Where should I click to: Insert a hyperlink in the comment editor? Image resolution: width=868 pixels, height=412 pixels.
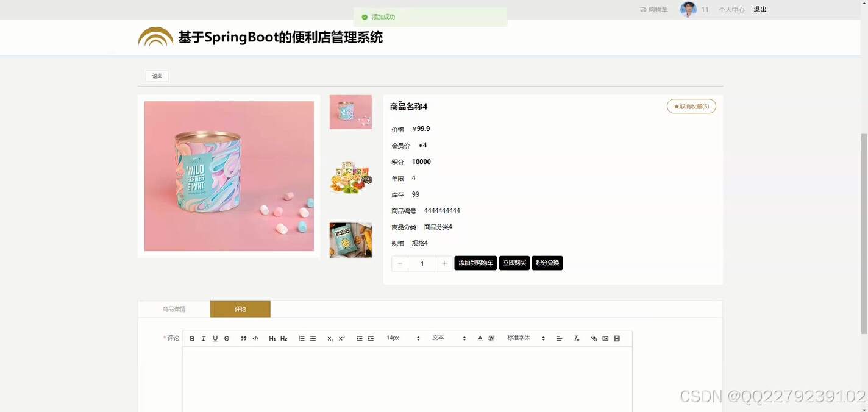(x=594, y=338)
